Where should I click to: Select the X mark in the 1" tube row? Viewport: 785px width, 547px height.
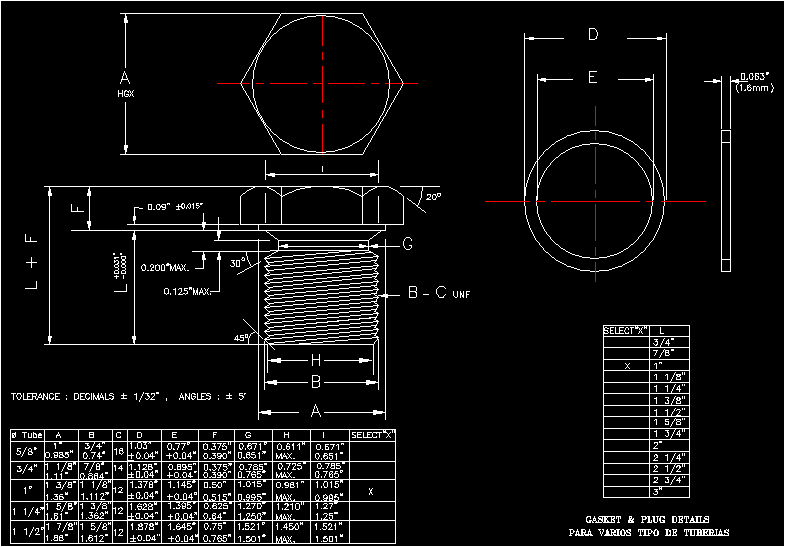tap(371, 491)
